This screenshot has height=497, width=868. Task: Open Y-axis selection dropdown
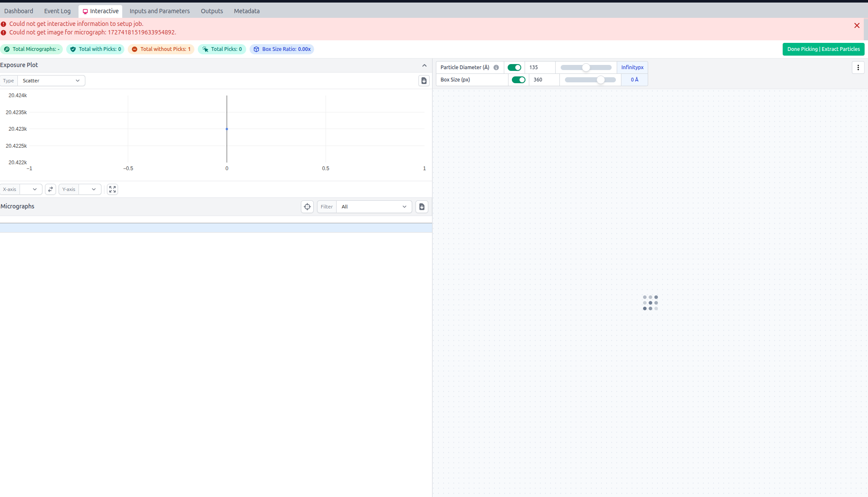(x=90, y=189)
